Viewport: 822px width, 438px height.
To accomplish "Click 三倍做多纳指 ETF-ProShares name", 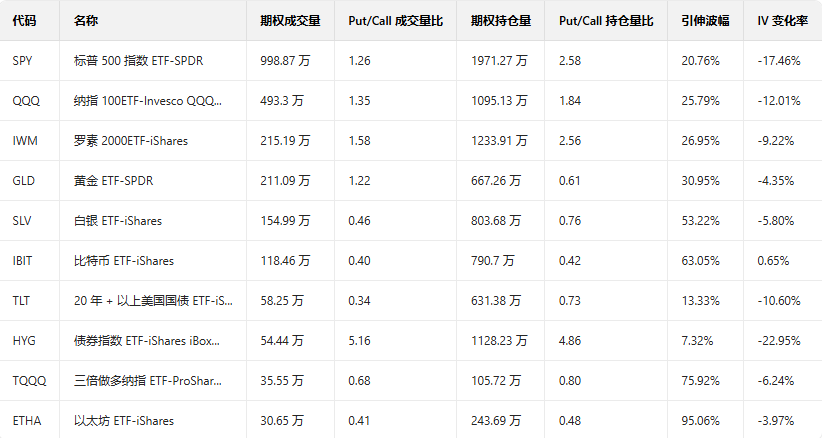I will pos(147,381).
